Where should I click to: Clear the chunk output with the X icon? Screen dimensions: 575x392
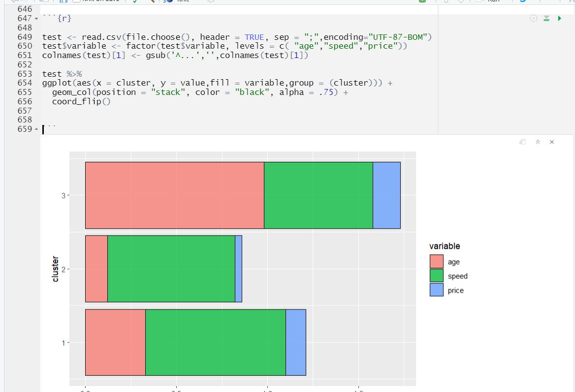pyautogui.click(x=552, y=142)
